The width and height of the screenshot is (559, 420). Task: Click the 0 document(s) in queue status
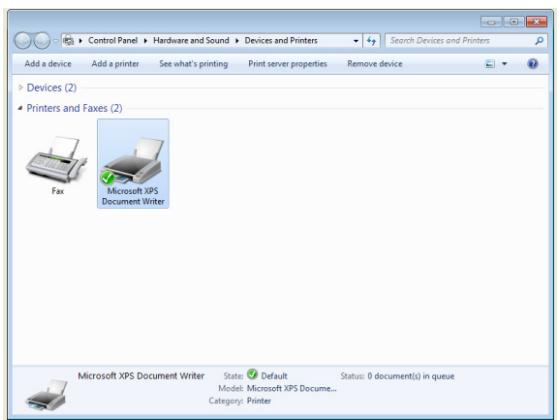point(411,376)
